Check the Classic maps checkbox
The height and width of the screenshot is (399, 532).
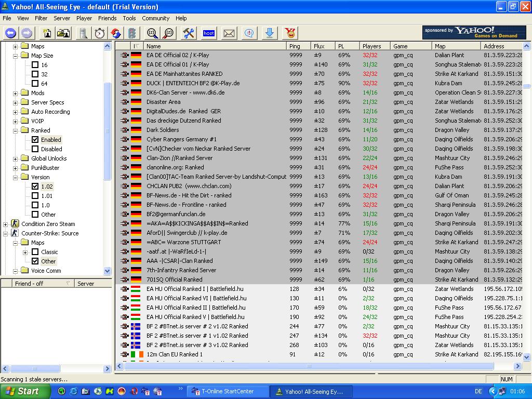point(35,252)
